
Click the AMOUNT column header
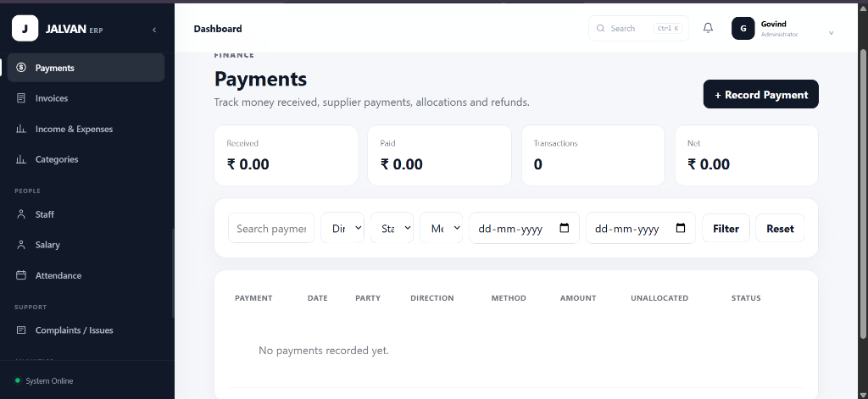pos(578,297)
